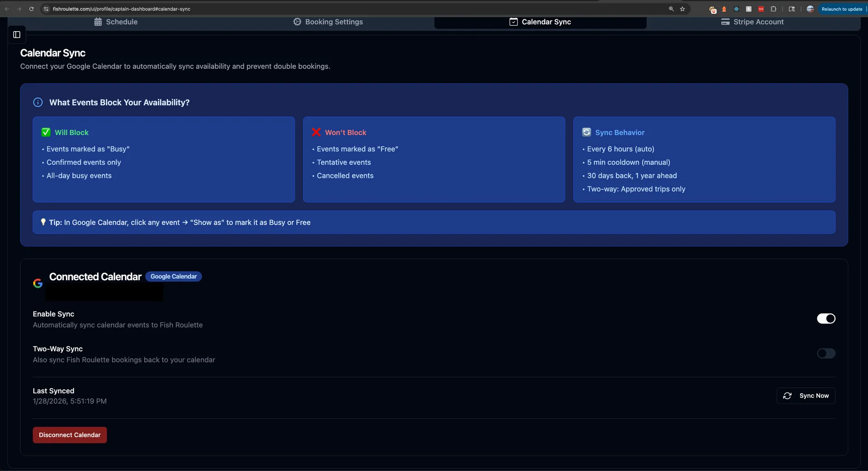Open the Booking Settings tab
Image resolution: width=868 pixels, height=471 pixels.
[328, 22]
